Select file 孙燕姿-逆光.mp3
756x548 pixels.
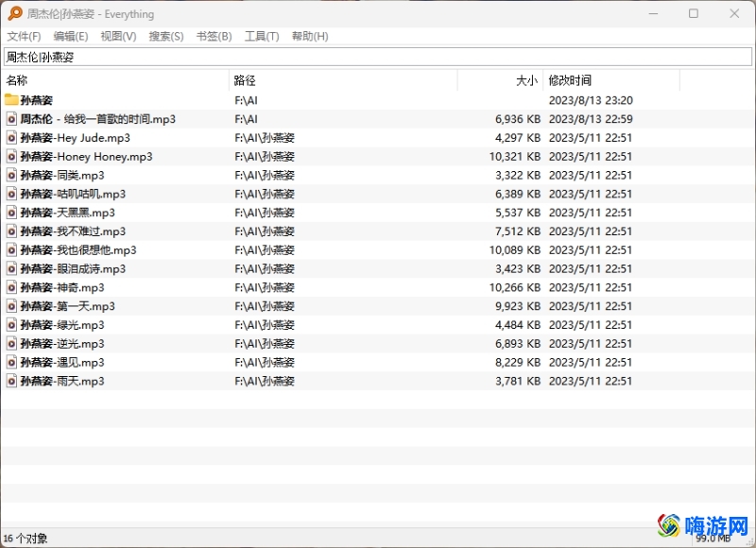[x=62, y=344]
